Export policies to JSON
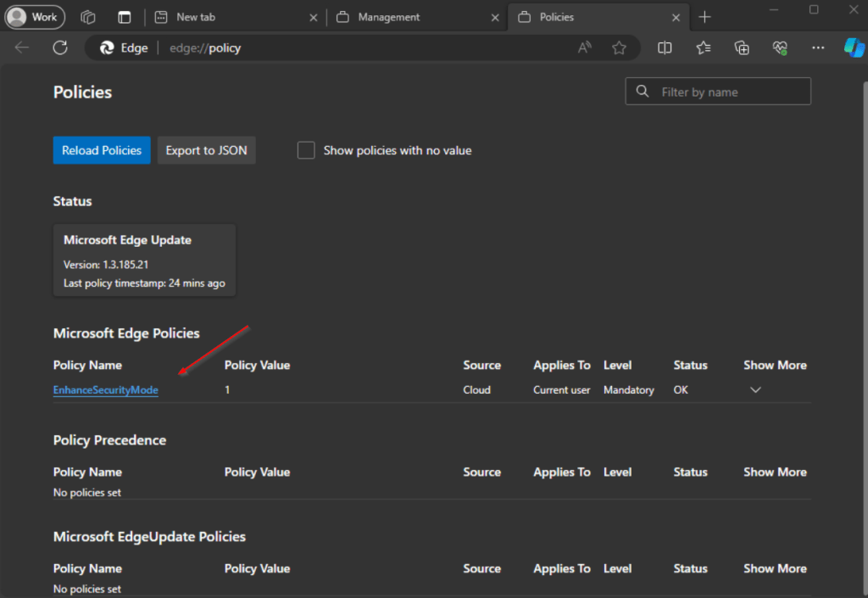The width and height of the screenshot is (868, 598). 206,150
